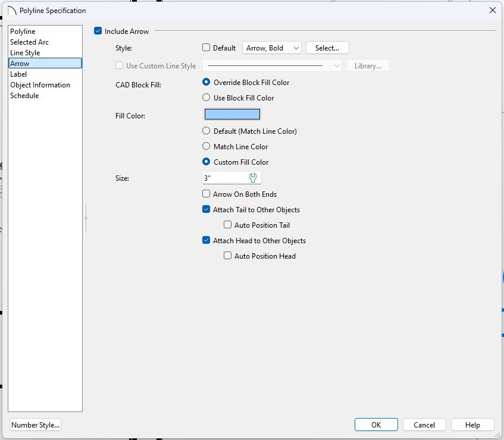The height and width of the screenshot is (440, 504).
Task: Choose Match Line Color radio option
Action: [206, 147]
